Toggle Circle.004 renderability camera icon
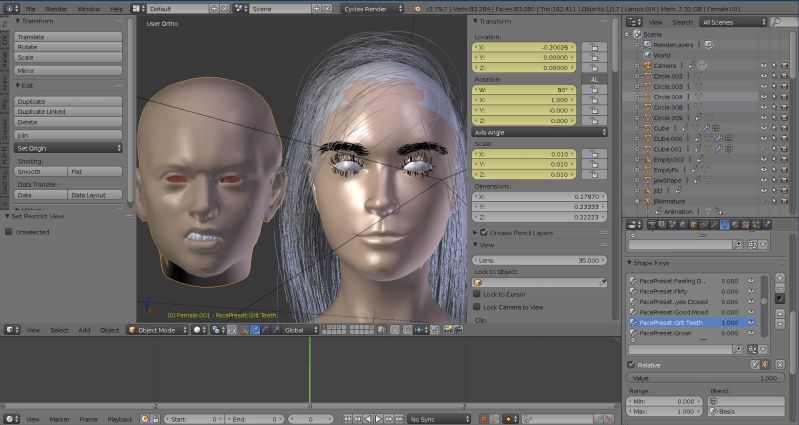Viewport: 799px width, 425px height. coord(784,97)
